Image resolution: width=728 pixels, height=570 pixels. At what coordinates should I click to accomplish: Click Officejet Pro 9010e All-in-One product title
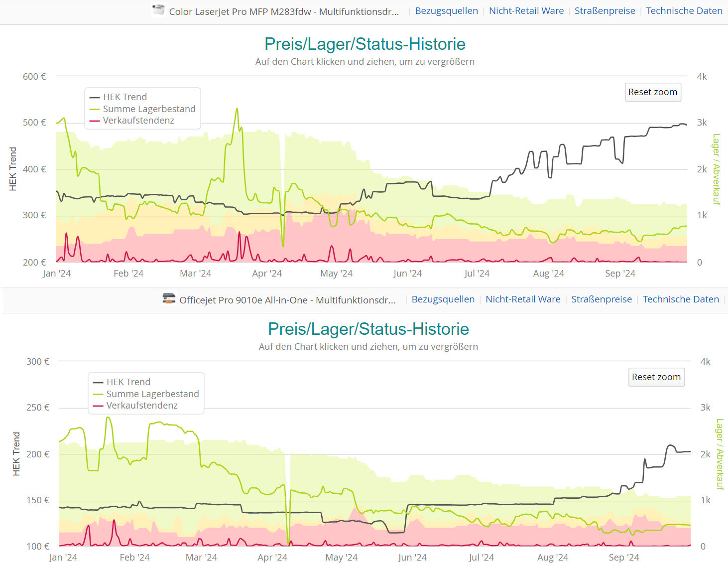point(287,300)
